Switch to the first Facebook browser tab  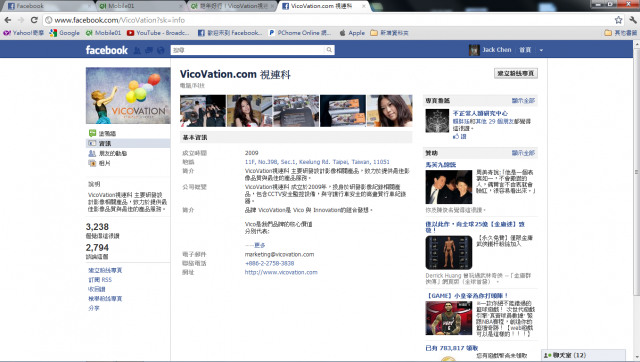click(x=49, y=6)
